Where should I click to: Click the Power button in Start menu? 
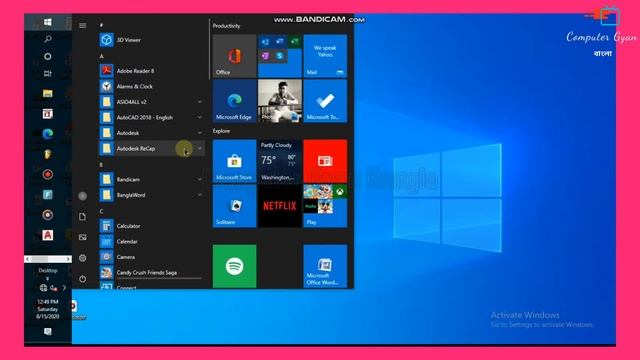(x=82, y=279)
